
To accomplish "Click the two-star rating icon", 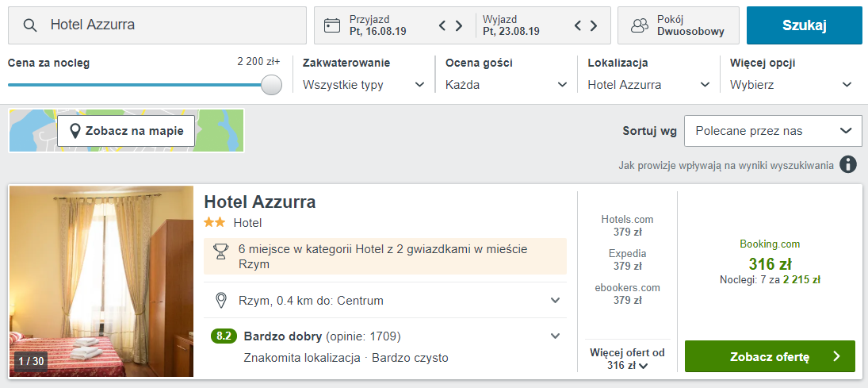I will tap(214, 223).
